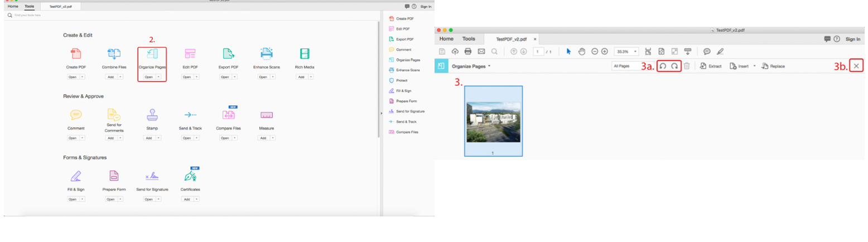Click the Enhance Scans icon in Tools grid

[266, 54]
